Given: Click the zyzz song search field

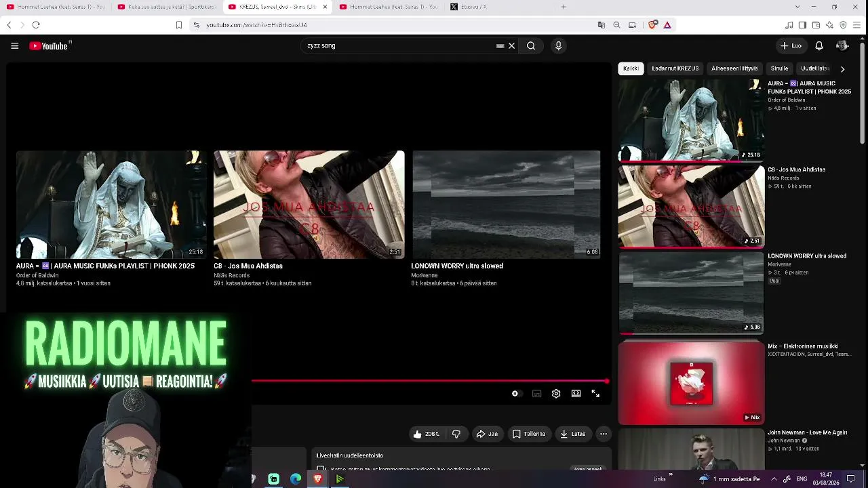Looking at the screenshot, I should click(400, 46).
